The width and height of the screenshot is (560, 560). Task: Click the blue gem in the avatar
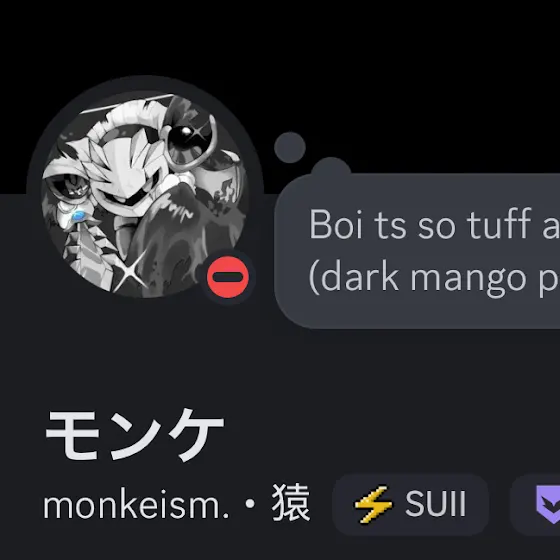point(78,216)
